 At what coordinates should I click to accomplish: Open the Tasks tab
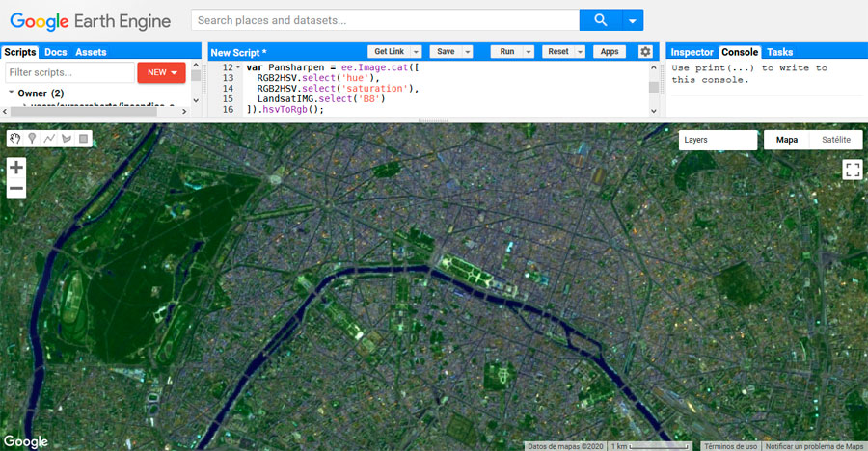tap(779, 52)
